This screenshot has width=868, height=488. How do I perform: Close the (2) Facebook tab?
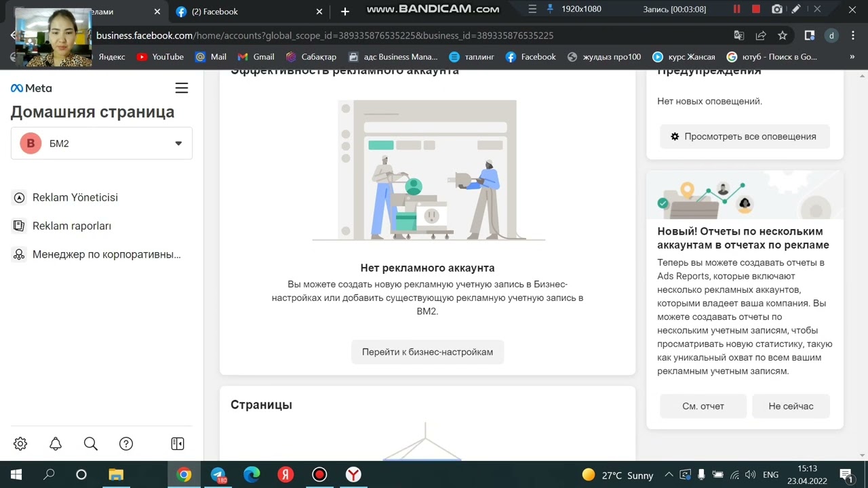coord(320,12)
